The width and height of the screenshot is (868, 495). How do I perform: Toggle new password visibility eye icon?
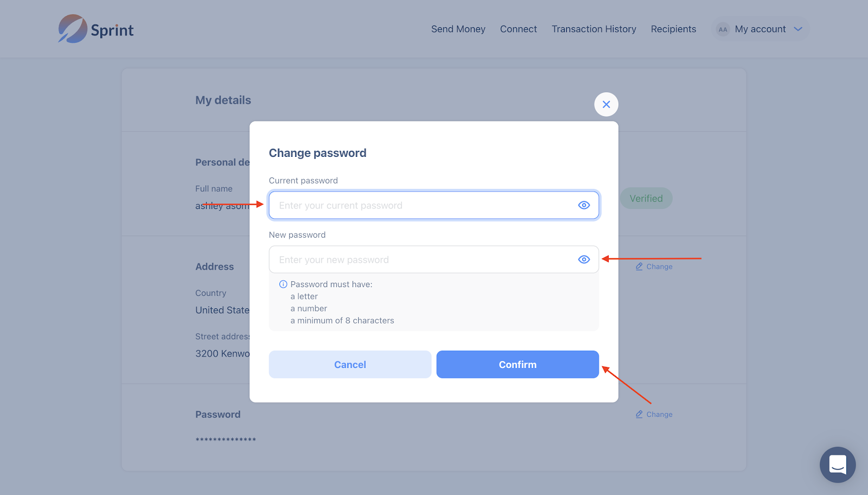pos(584,259)
